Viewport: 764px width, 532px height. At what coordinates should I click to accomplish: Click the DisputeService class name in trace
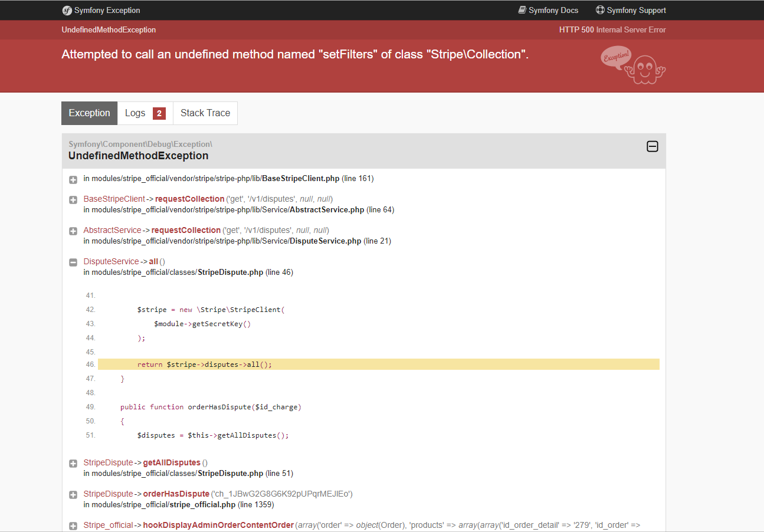(x=111, y=261)
